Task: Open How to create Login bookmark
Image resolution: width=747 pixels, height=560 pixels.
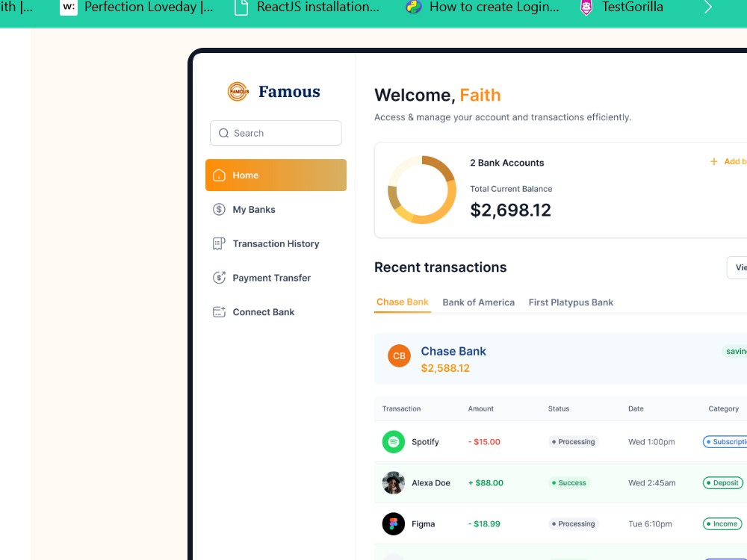Action: click(x=482, y=7)
